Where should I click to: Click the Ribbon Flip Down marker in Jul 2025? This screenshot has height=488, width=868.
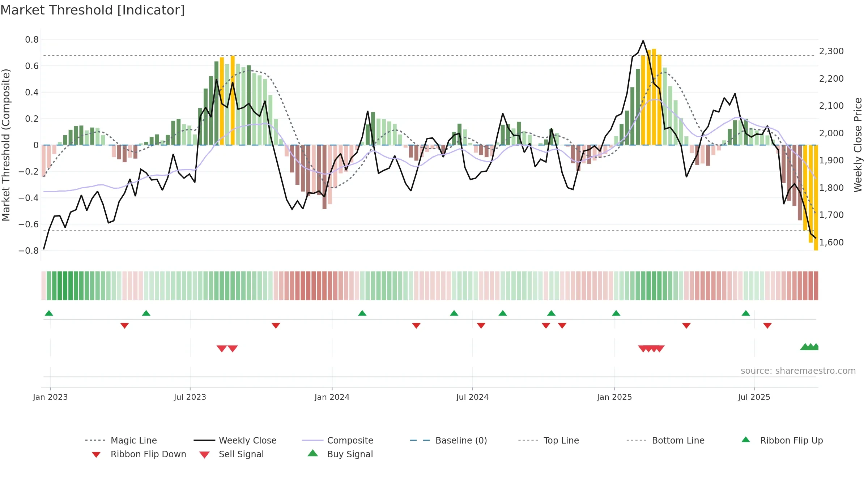[x=767, y=326]
